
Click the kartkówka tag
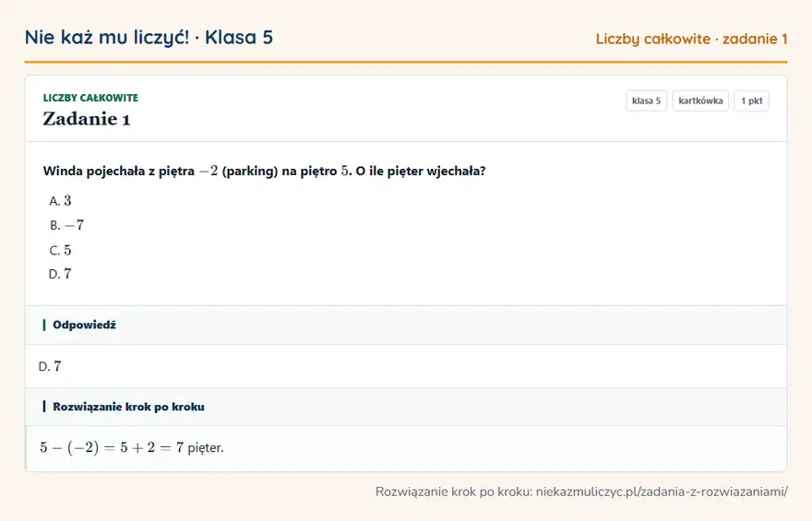pos(700,101)
